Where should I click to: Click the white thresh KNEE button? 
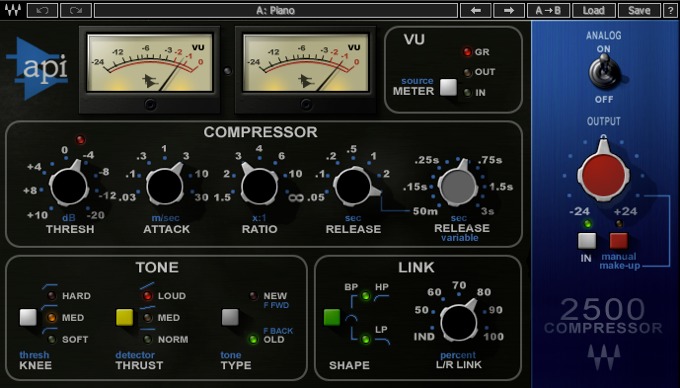28,317
